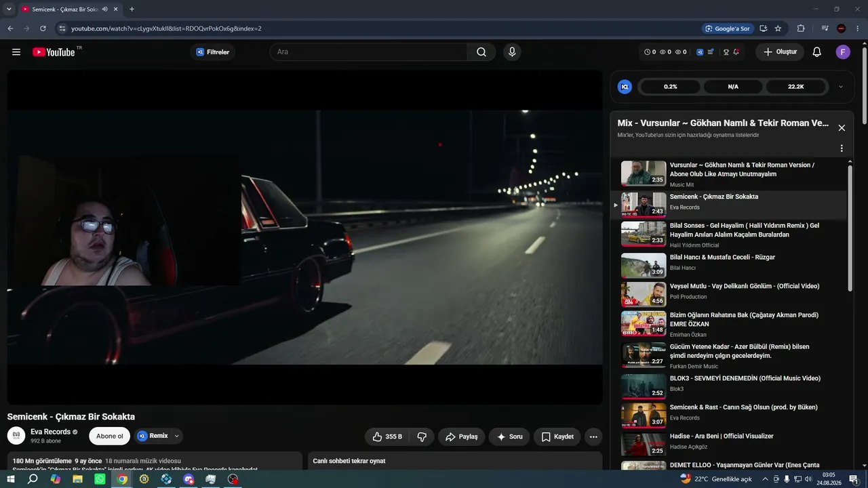Open the tab search dropdown
868x488 pixels.
click(x=9, y=9)
